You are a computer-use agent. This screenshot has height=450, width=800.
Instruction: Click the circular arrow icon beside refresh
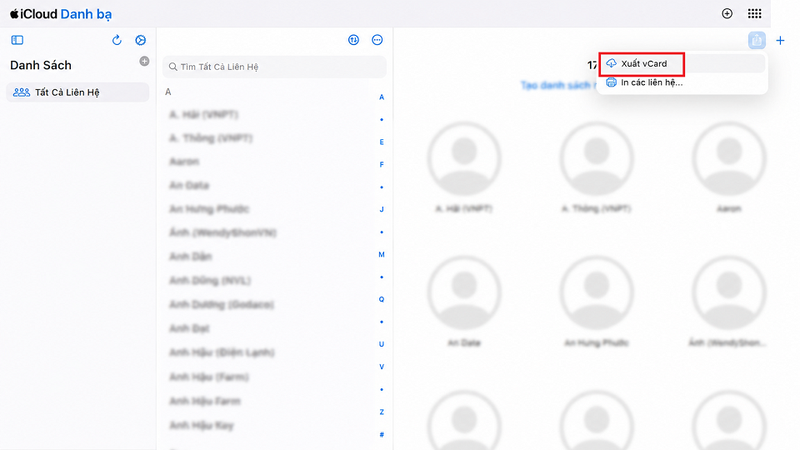140,40
